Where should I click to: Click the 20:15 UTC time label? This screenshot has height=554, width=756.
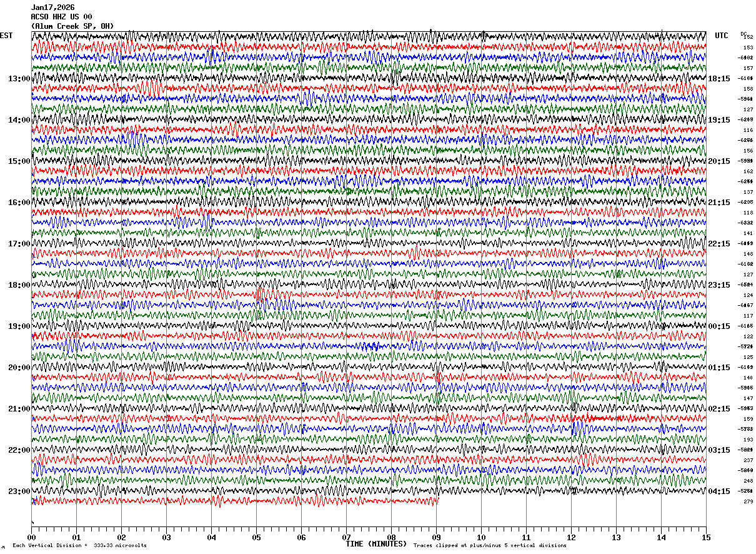pyautogui.click(x=719, y=161)
